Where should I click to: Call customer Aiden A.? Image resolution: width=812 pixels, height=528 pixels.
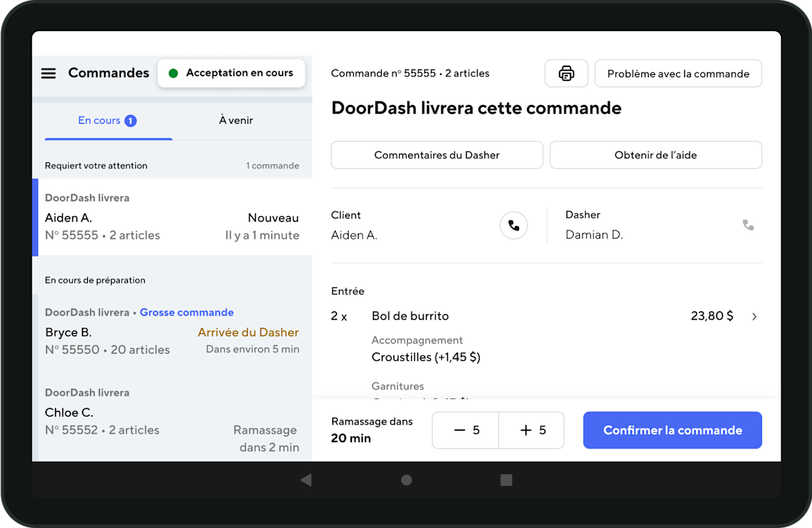pos(514,225)
